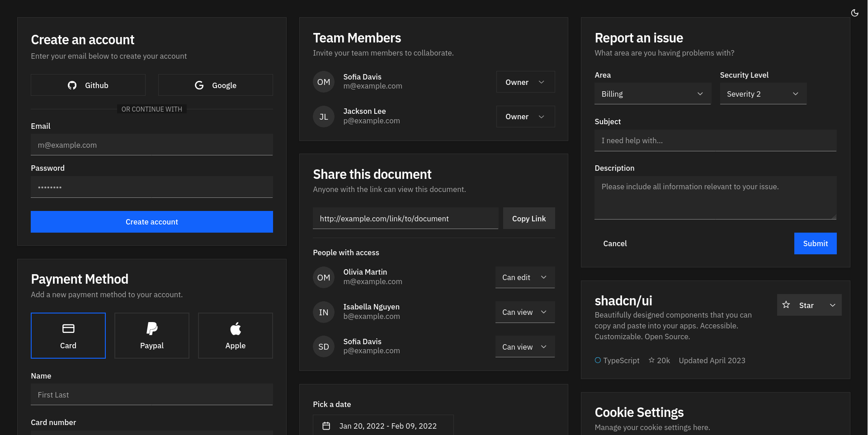Click the TypeScript circle icon

pyautogui.click(x=598, y=360)
